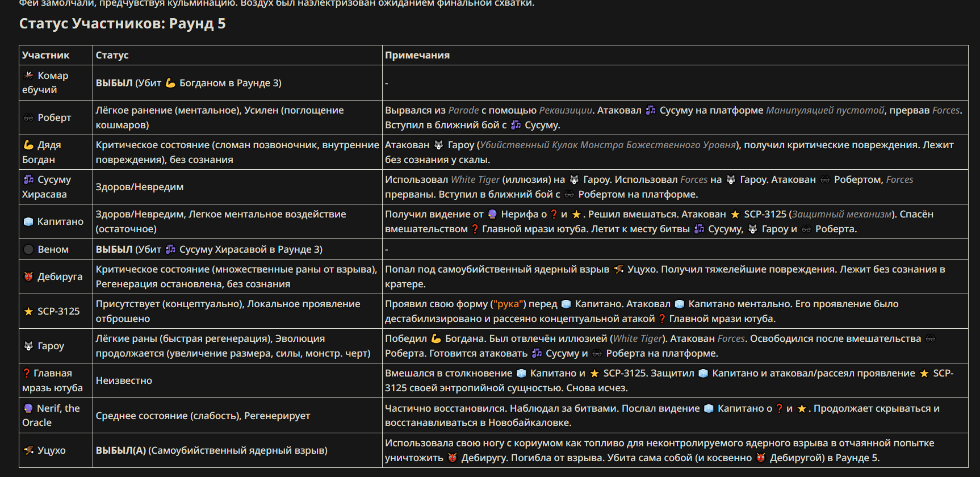980x477 pixels.
Task: Click the muscle emoji beside Дядя Богдан
Action: [28, 145]
